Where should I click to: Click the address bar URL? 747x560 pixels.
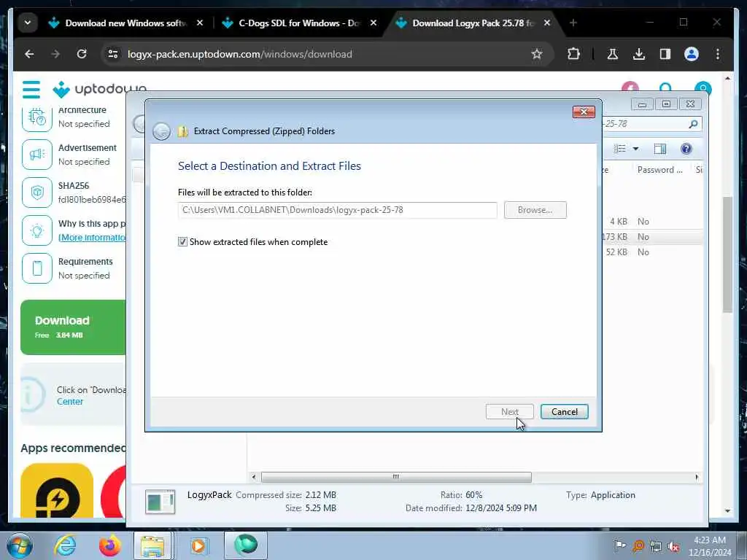239,54
